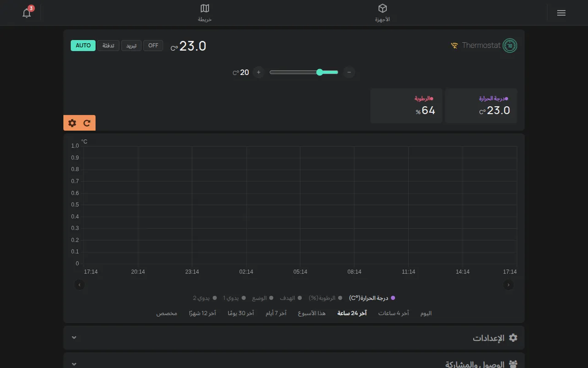Toggle manual 1 (يدوي 1) legend series
Image resolution: width=588 pixels, height=368 pixels.
tap(234, 298)
